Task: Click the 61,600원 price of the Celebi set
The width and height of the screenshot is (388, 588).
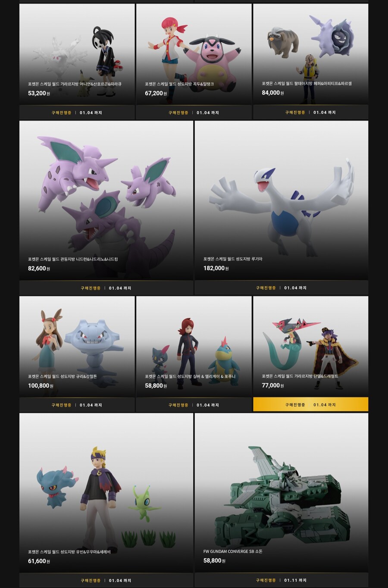Action: (39, 561)
